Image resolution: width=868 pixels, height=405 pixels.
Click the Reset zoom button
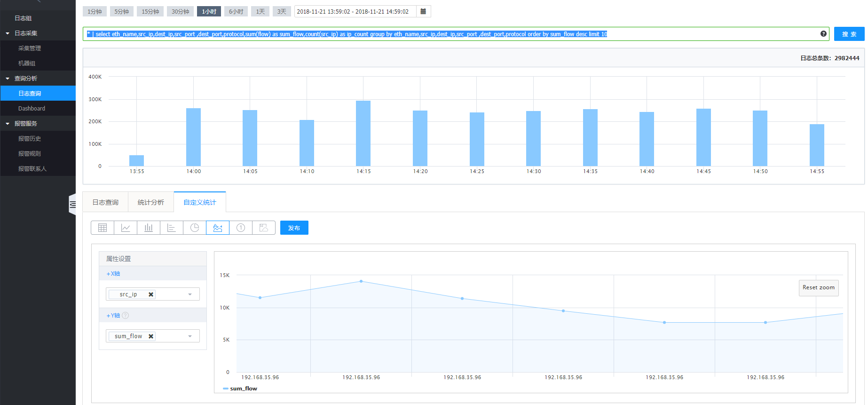click(819, 288)
